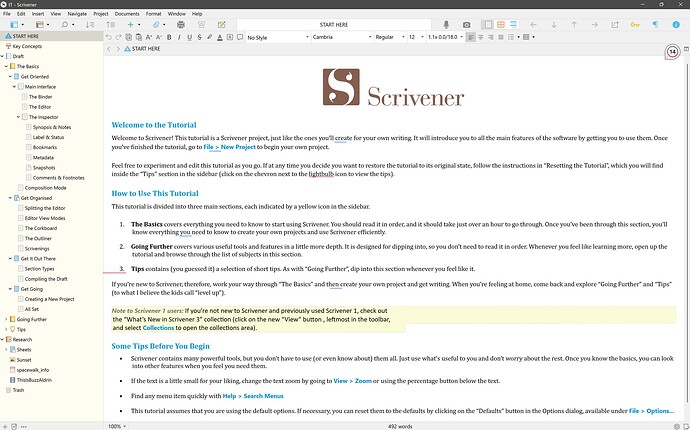Click the Print icon in toolbar
The width and height of the screenshot is (690, 430).
pos(180,25)
